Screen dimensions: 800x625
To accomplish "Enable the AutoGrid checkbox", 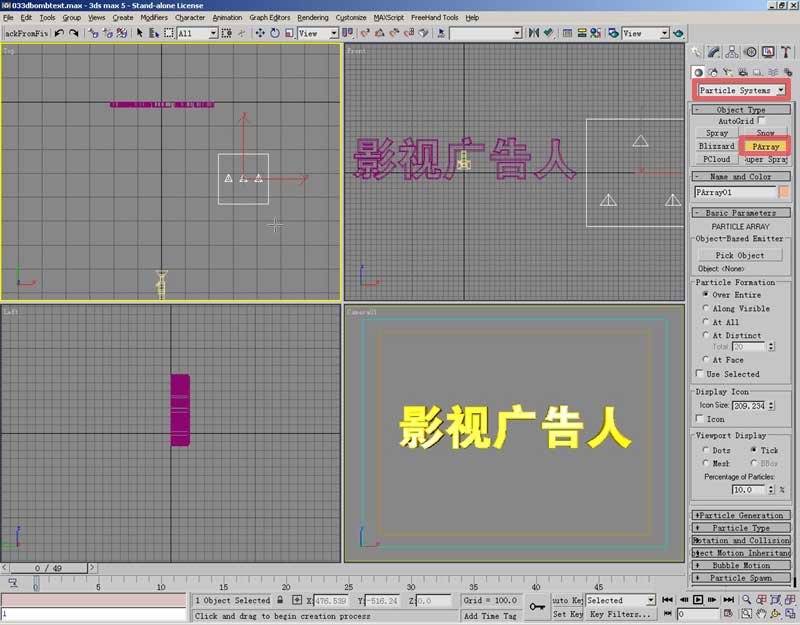I will 761,121.
